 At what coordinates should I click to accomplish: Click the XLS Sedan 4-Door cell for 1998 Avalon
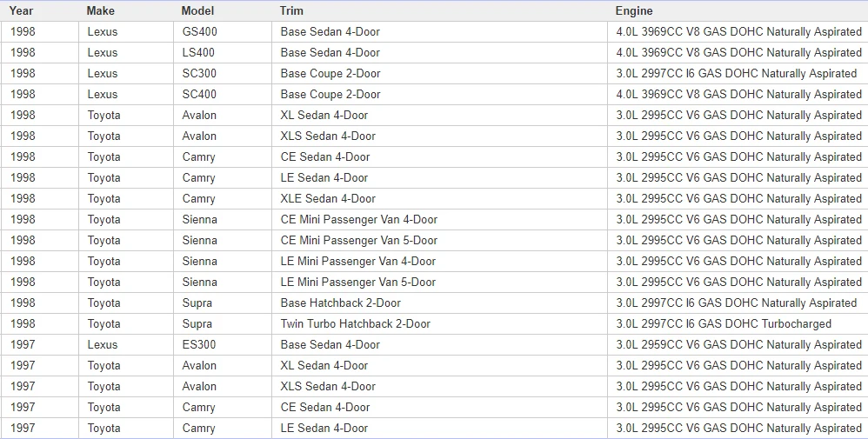click(x=439, y=136)
